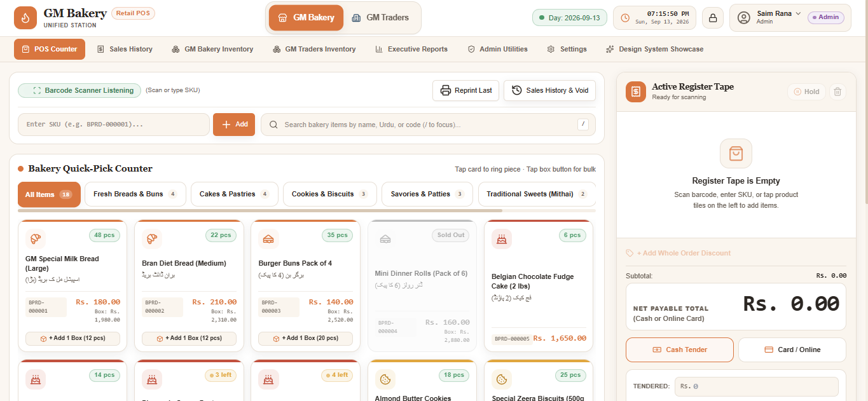The image size is (868, 401).
Task: Click the Add SKU button
Action: point(234,125)
